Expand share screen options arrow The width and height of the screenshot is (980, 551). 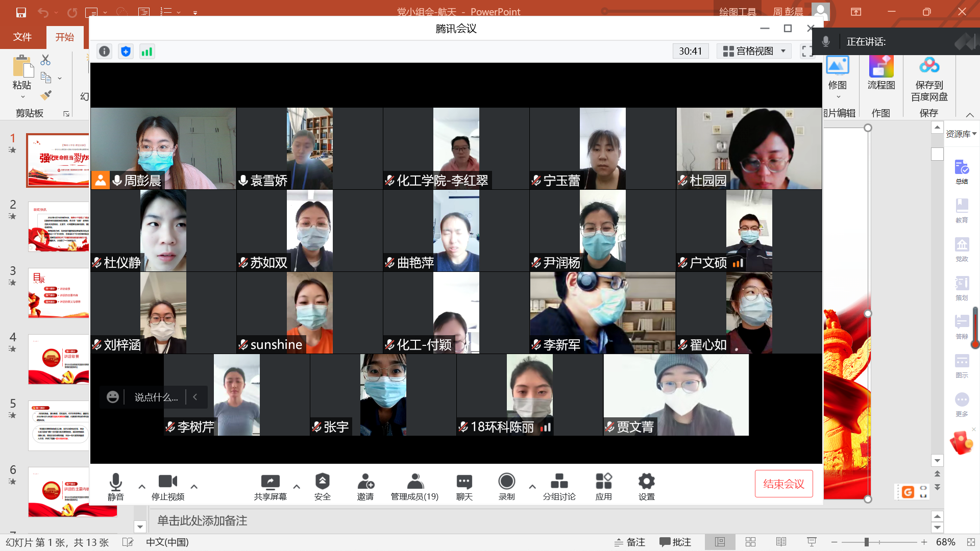point(297,487)
